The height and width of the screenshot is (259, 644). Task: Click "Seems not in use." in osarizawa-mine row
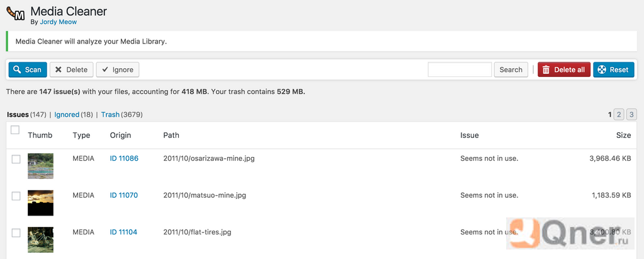coord(489,158)
